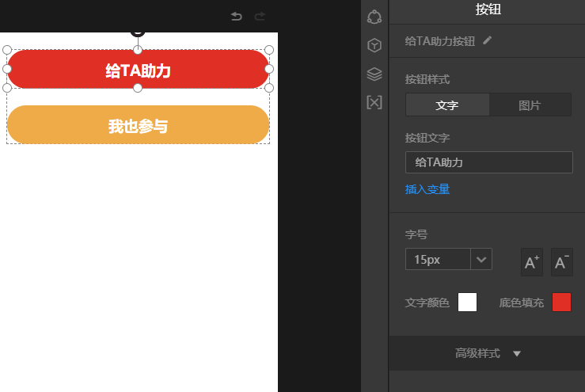Image resolution: width=585 pixels, height=392 pixels.
Task: Edit name with pencil icon beside 给TA助力按钮
Action: click(x=488, y=40)
